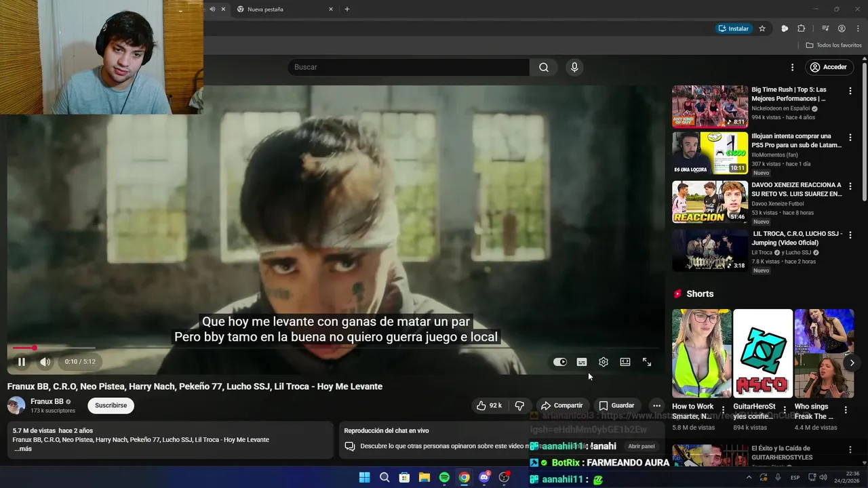Open Davoo Xeneize reacciona video thumbnail
The height and width of the screenshot is (488, 868).
[710, 201]
